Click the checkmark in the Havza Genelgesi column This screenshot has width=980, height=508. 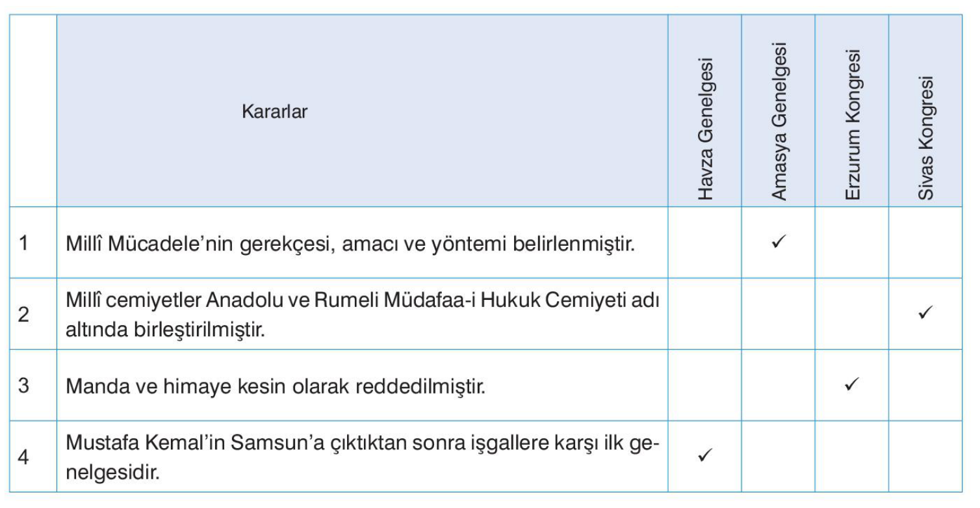pyautogui.click(x=704, y=455)
